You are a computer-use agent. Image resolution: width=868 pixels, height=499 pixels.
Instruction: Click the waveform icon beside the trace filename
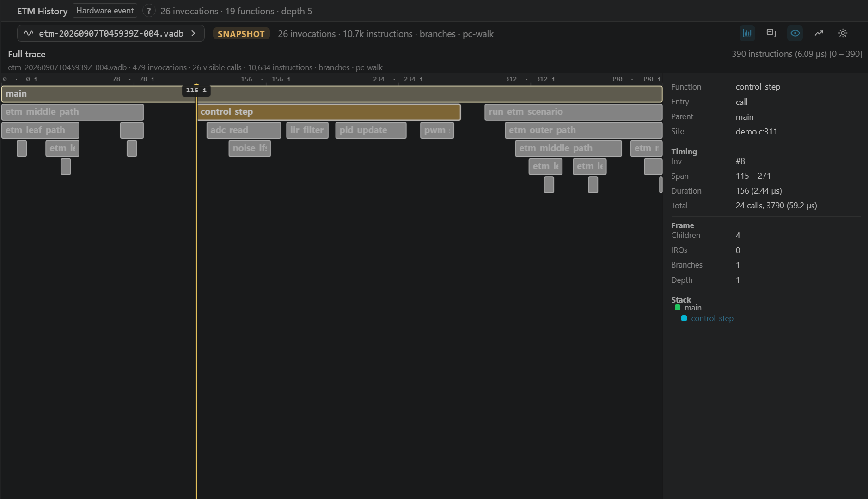(x=29, y=33)
